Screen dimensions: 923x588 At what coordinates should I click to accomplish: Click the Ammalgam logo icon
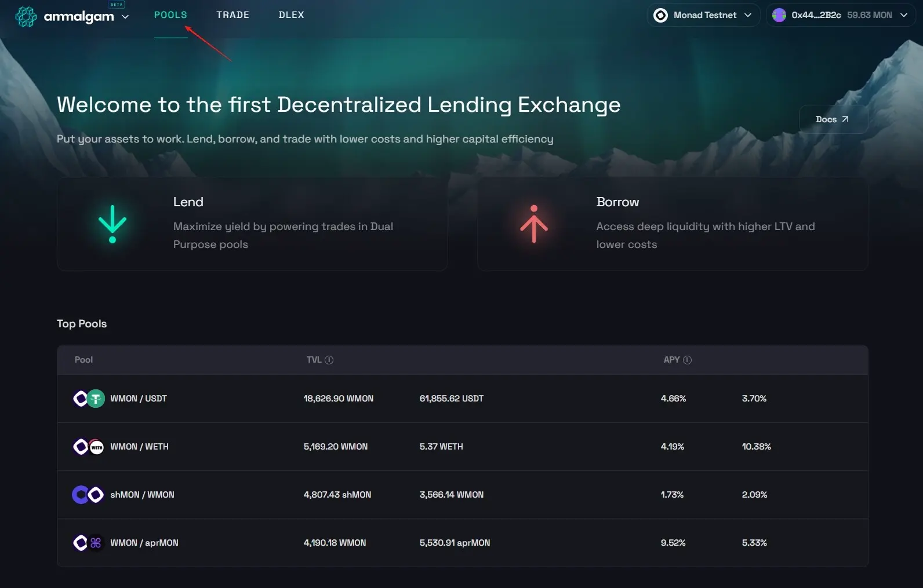[x=26, y=16]
